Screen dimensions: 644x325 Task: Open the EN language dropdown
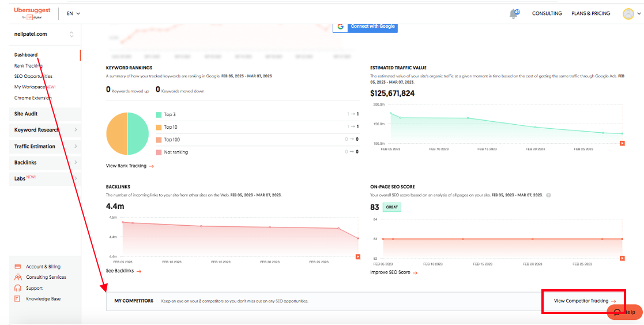coord(73,13)
